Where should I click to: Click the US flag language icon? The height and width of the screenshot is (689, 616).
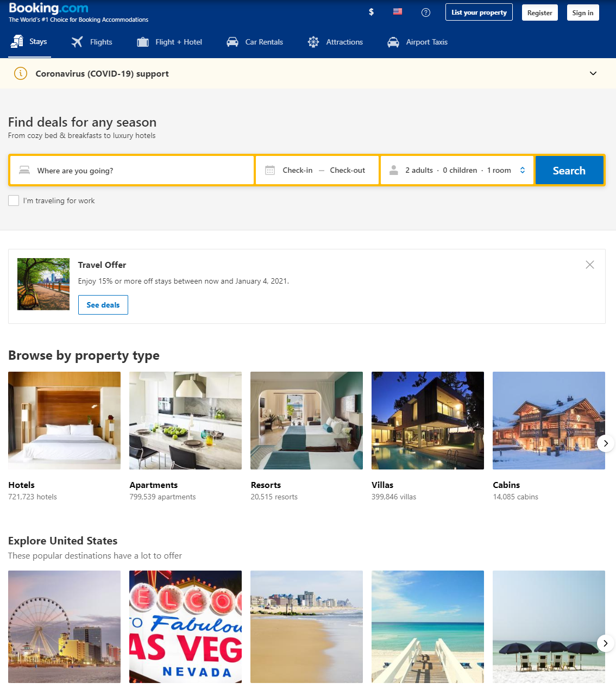397,11
